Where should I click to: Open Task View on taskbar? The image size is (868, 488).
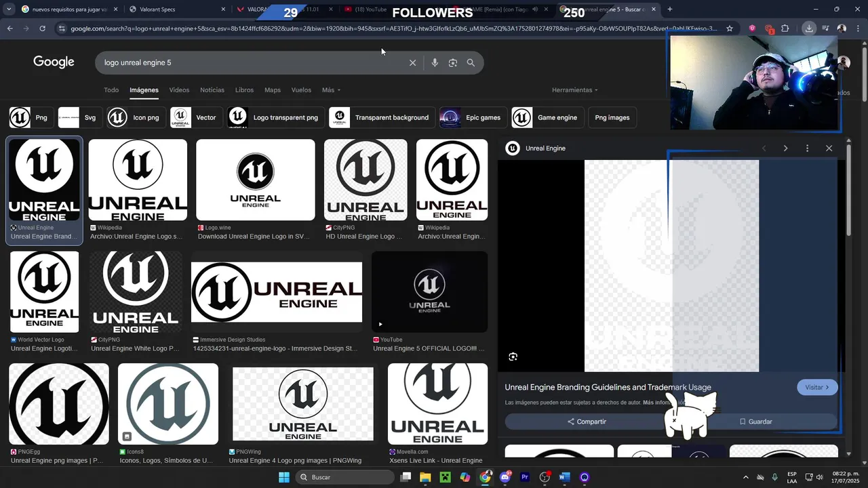coord(406,477)
